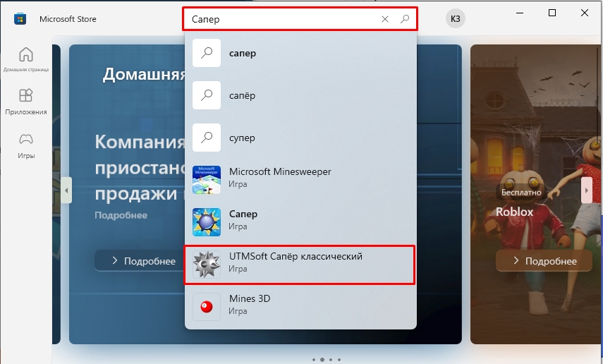Clear the search box with the X icon
The image size is (603, 364).
(385, 19)
